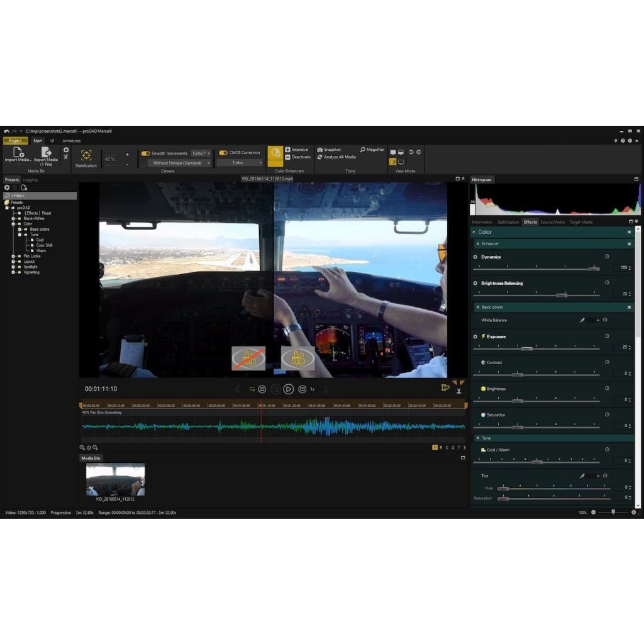Switch to the Stabilization tab
The image size is (644, 644).
[508, 222]
